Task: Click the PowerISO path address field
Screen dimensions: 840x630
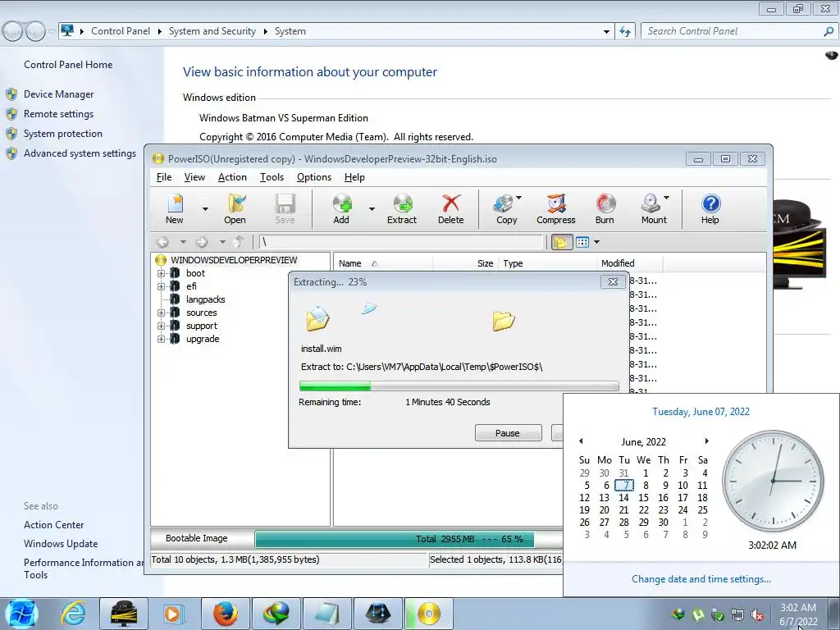Action: pyautogui.click(x=400, y=242)
